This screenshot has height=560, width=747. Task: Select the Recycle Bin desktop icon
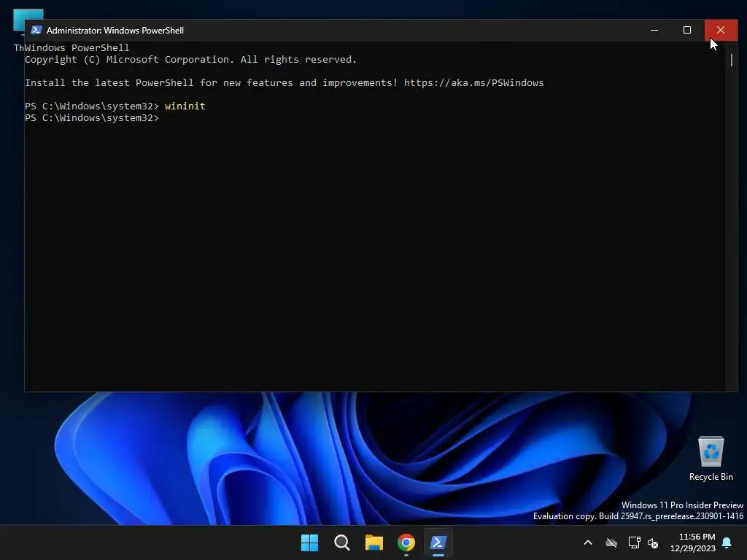711,459
